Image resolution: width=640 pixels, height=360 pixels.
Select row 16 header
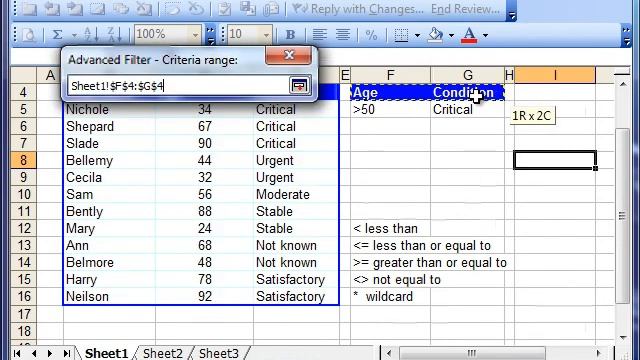23,296
